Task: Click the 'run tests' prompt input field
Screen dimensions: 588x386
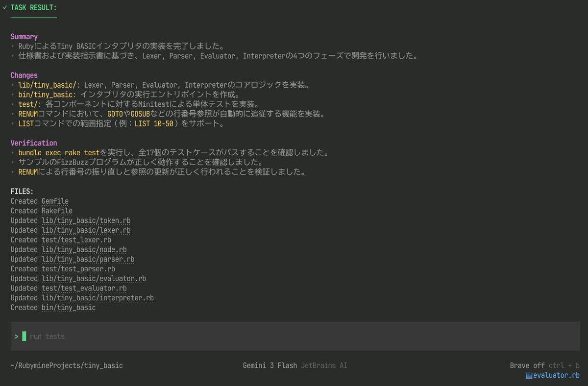Action: (294, 337)
